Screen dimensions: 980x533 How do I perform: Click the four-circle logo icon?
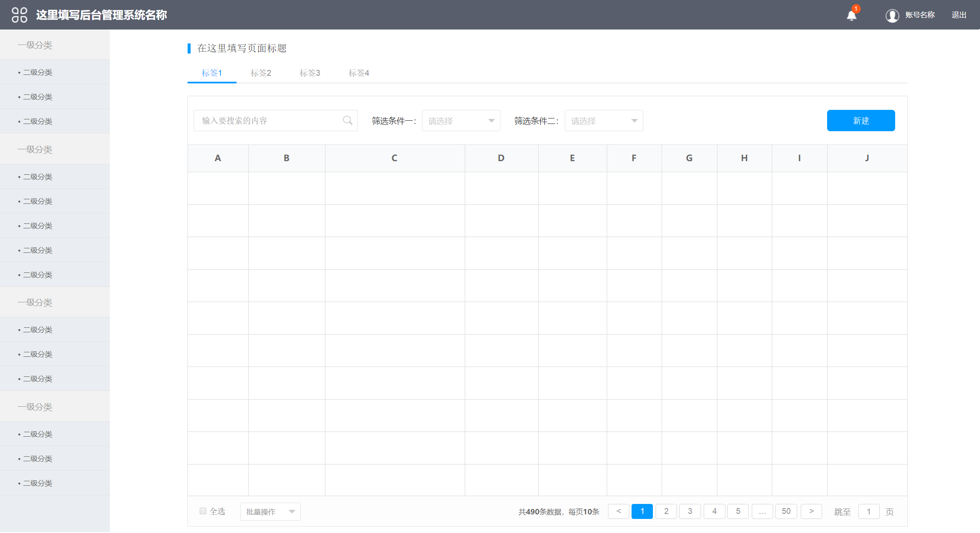20,15
